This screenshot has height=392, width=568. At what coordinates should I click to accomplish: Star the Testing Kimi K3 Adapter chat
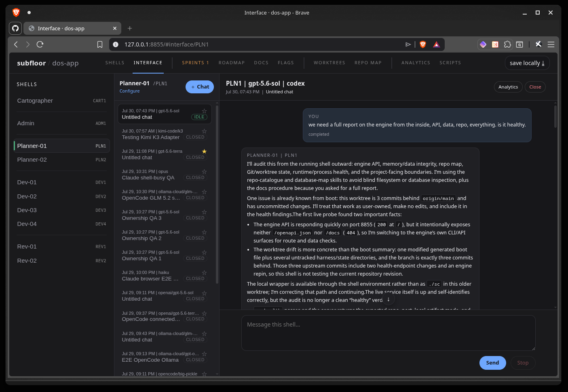pyautogui.click(x=204, y=131)
